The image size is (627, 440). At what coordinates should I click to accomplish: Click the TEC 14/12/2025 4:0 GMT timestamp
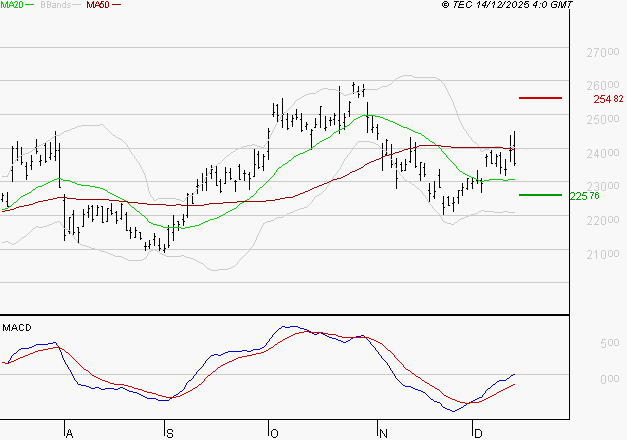click(x=507, y=5)
